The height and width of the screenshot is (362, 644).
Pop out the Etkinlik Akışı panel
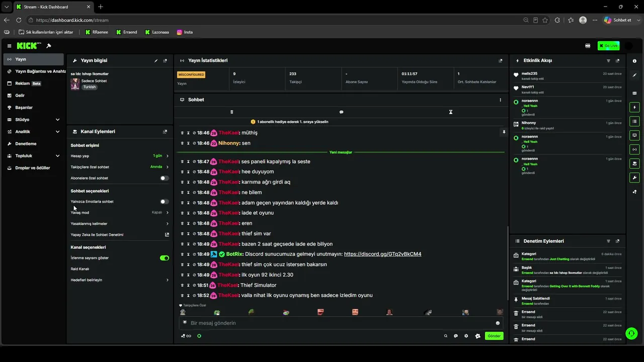tap(618, 60)
